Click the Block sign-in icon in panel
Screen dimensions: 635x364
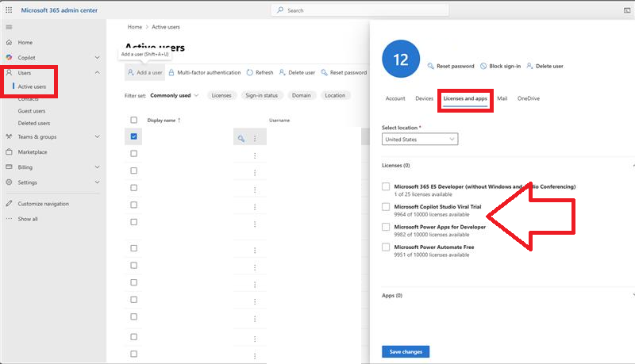point(483,66)
